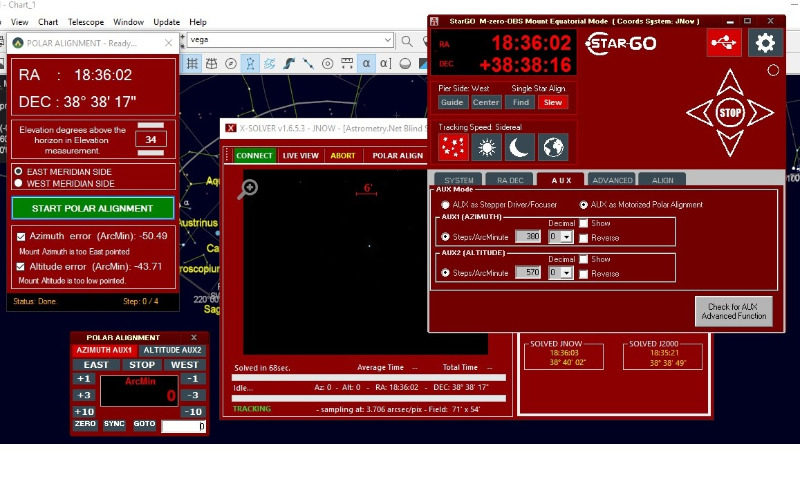This screenshot has width=800, height=497.
Task: Select WEST MERIDIAN SIDE radio button
Action: click(x=19, y=183)
